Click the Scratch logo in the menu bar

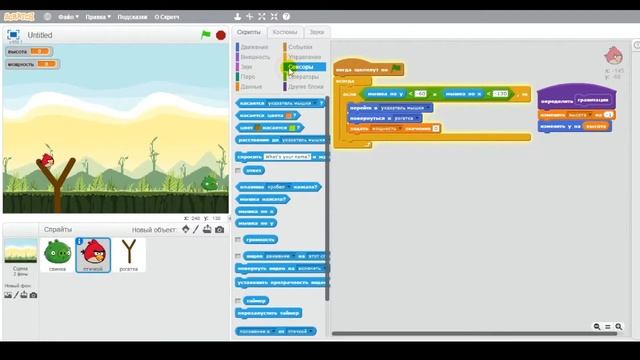[19, 17]
